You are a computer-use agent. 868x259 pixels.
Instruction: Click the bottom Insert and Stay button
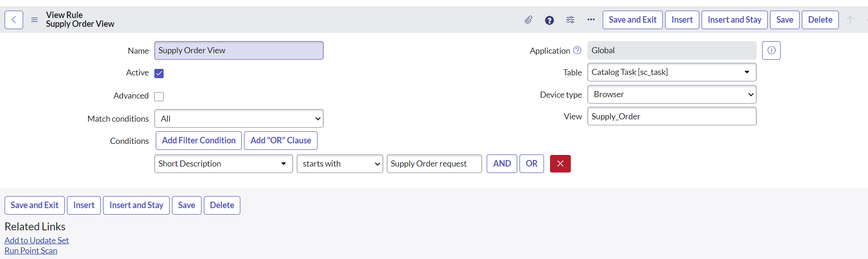pos(136,205)
